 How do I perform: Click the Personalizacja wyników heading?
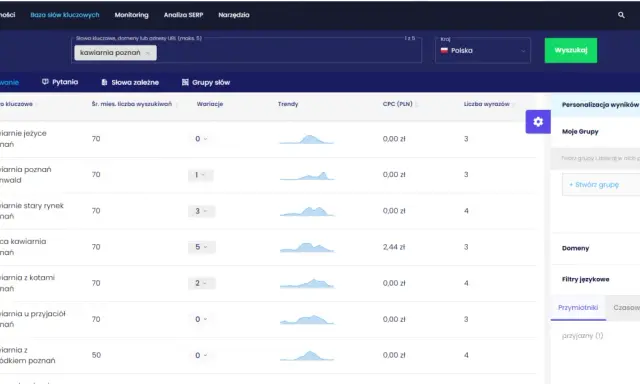click(600, 105)
